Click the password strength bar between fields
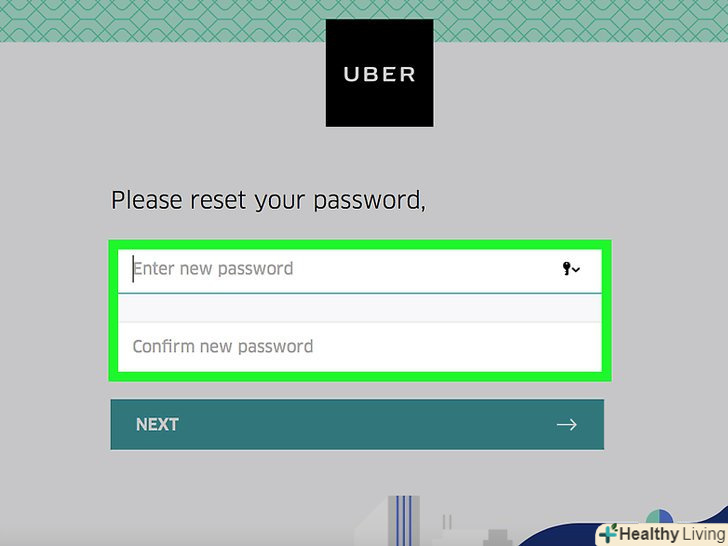Image resolution: width=728 pixels, height=546 pixels. click(360, 308)
